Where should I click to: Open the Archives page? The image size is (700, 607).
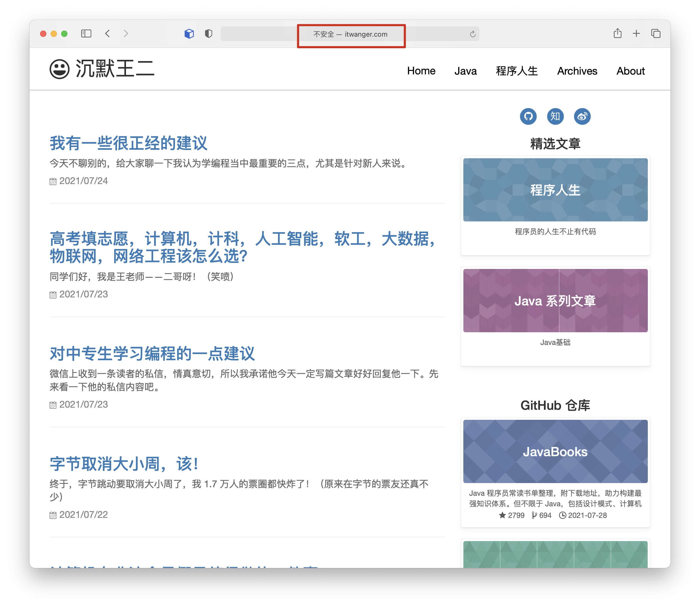(577, 71)
